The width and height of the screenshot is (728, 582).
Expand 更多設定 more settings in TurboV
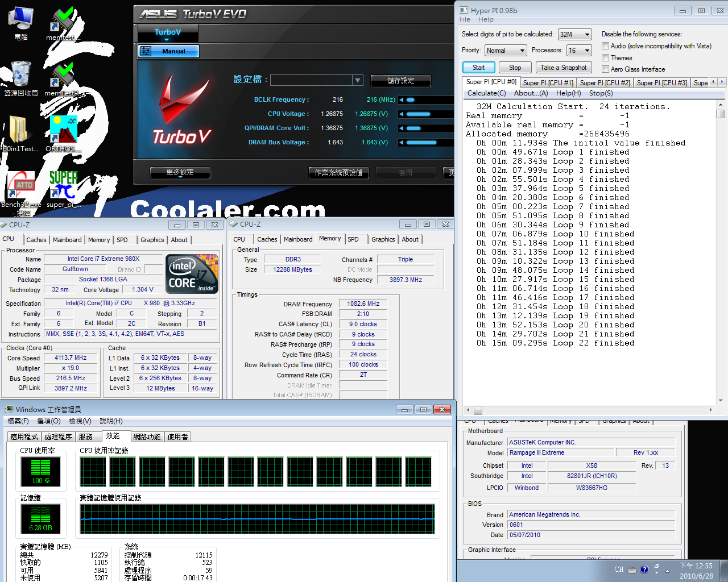(x=180, y=172)
